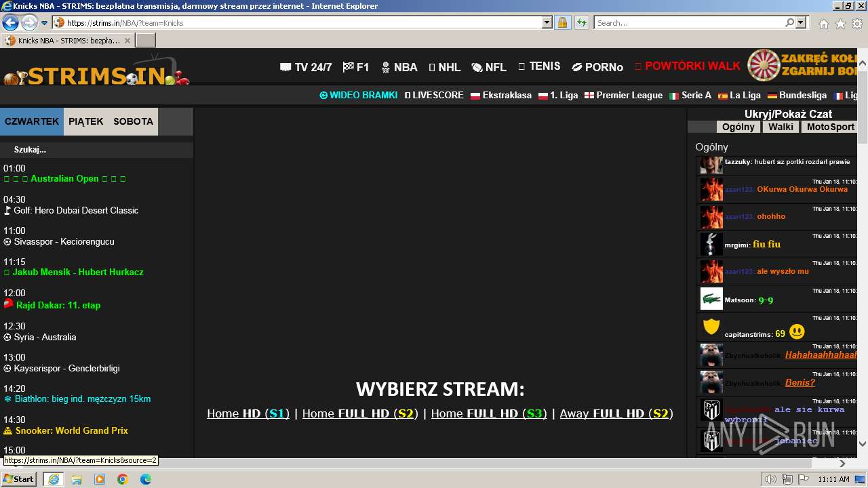
Task: Open WIDEO BRAMKI link
Action: click(x=358, y=96)
